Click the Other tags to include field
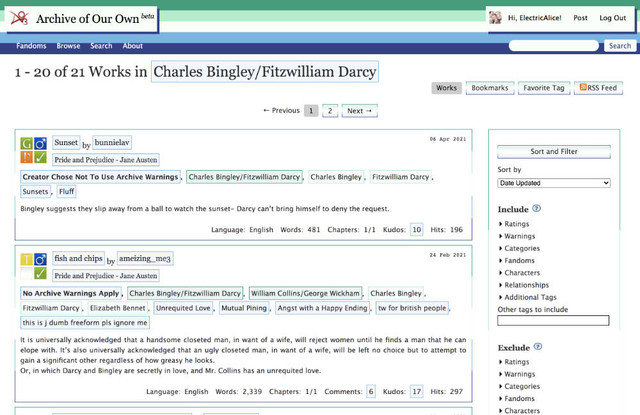Screen dimensions: 640x415 553,320
